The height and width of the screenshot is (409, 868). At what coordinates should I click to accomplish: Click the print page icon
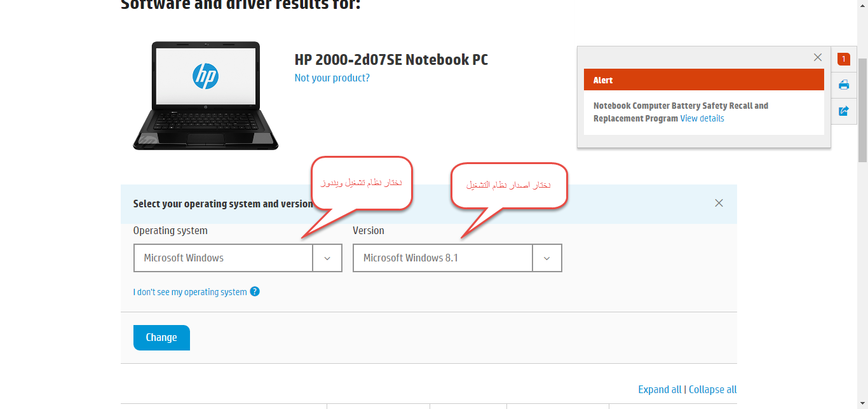pos(844,85)
